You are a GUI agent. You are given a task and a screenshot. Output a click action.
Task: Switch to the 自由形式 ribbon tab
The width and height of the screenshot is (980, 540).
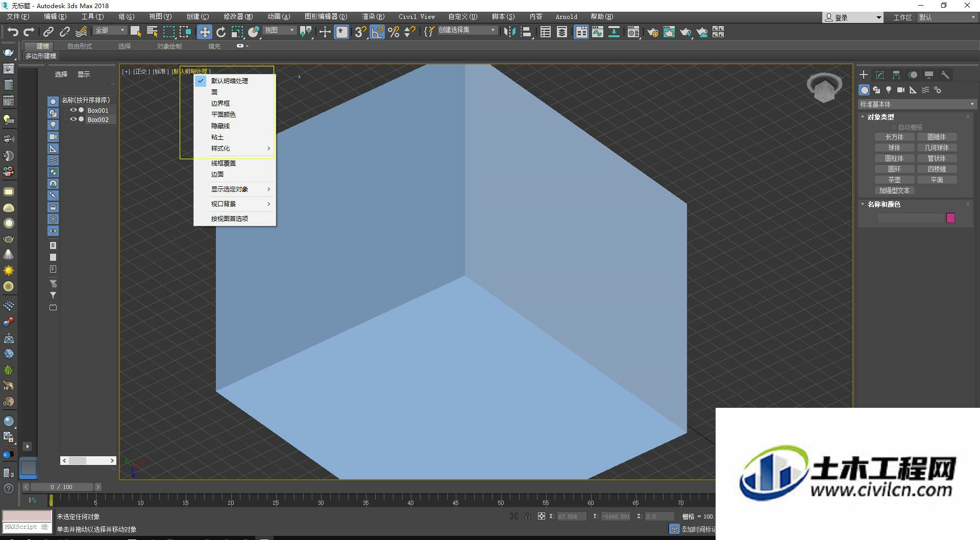(x=80, y=46)
